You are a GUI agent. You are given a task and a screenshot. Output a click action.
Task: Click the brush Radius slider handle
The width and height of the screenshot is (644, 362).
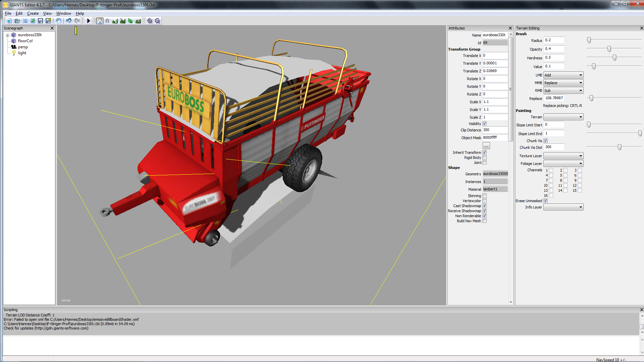tap(589, 40)
